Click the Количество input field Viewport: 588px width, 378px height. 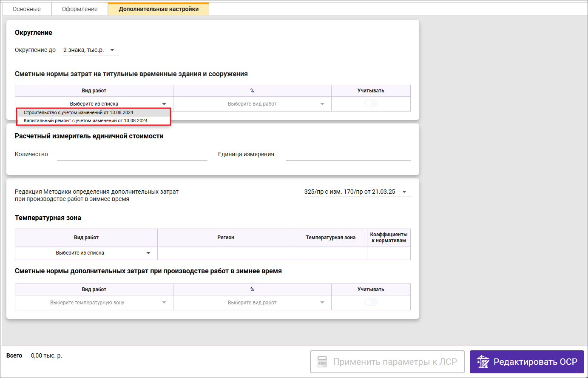pyautogui.click(x=132, y=155)
